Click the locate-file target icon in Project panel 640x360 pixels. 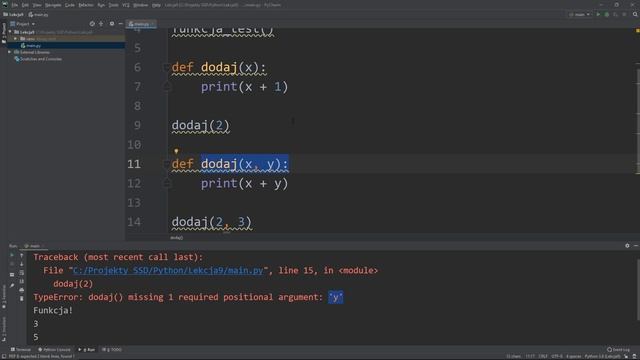[x=92, y=24]
